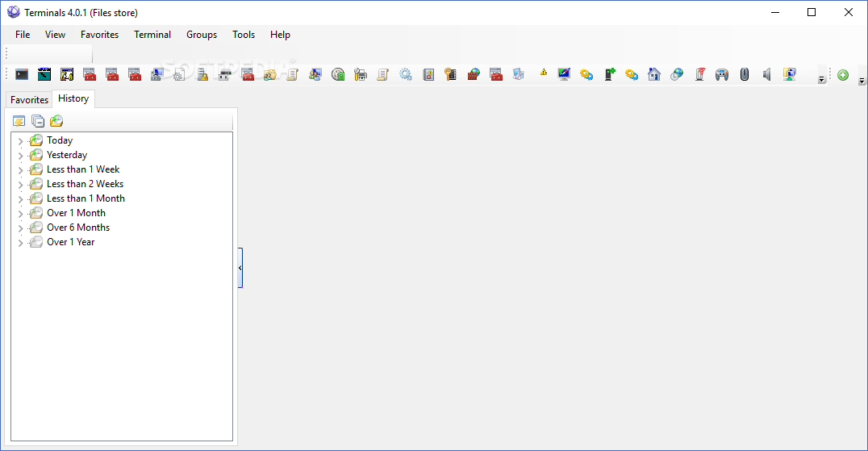Click the computer mouse icon
Viewport: 868px width, 451px height.
click(x=745, y=74)
